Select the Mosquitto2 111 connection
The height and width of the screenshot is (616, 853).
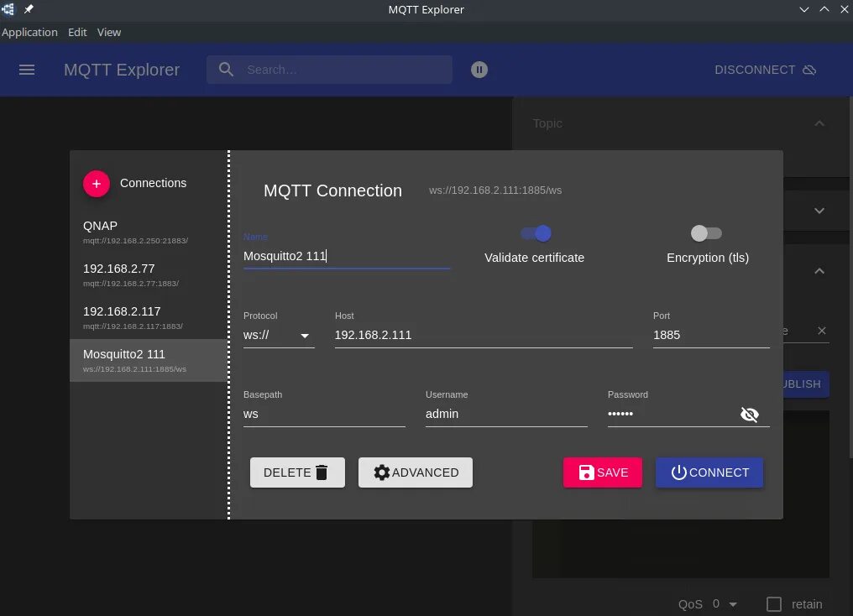[149, 361]
